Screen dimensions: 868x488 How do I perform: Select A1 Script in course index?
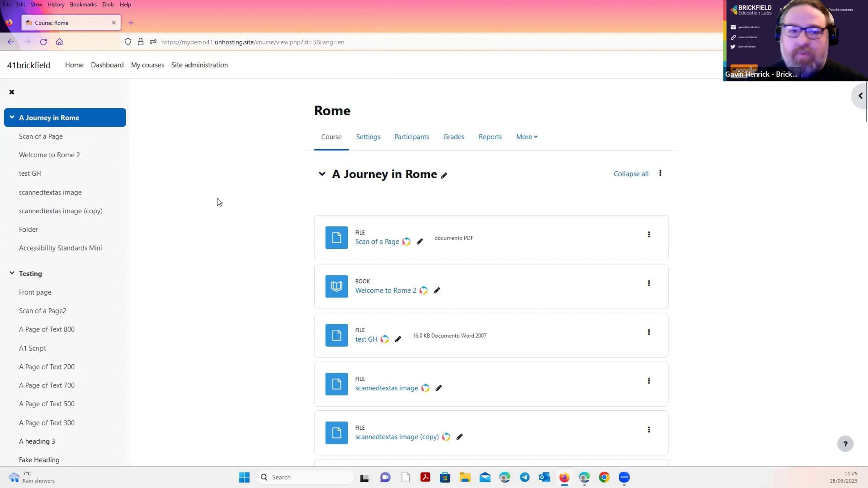click(x=33, y=348)
